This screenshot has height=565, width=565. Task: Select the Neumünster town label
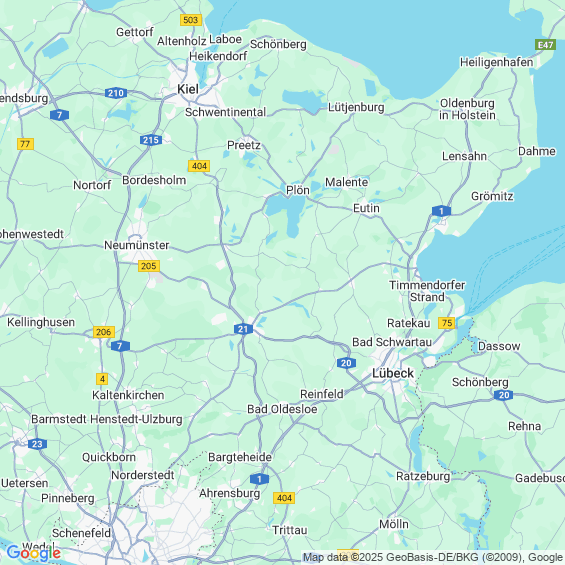click(137, 245)
